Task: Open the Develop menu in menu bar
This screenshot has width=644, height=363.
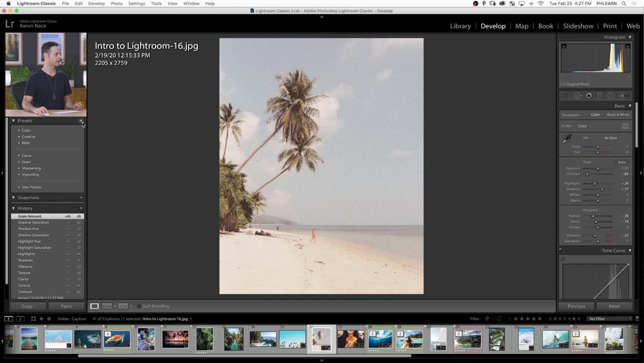Action: (97, 3)
